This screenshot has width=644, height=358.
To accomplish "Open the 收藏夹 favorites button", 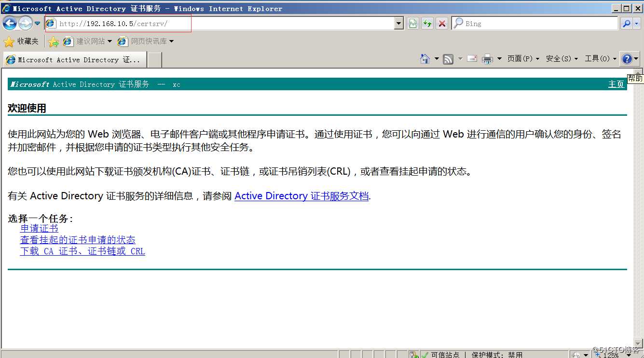I will 21,41.
